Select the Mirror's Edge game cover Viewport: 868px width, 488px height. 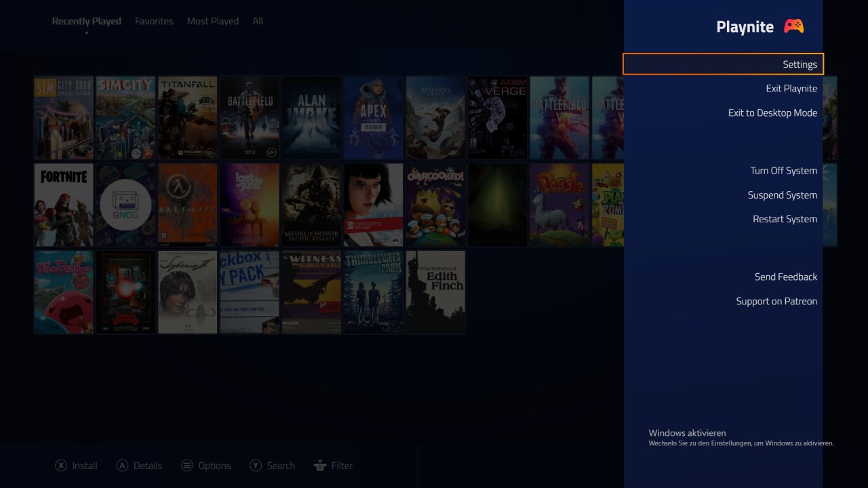[x=374, y=205]
